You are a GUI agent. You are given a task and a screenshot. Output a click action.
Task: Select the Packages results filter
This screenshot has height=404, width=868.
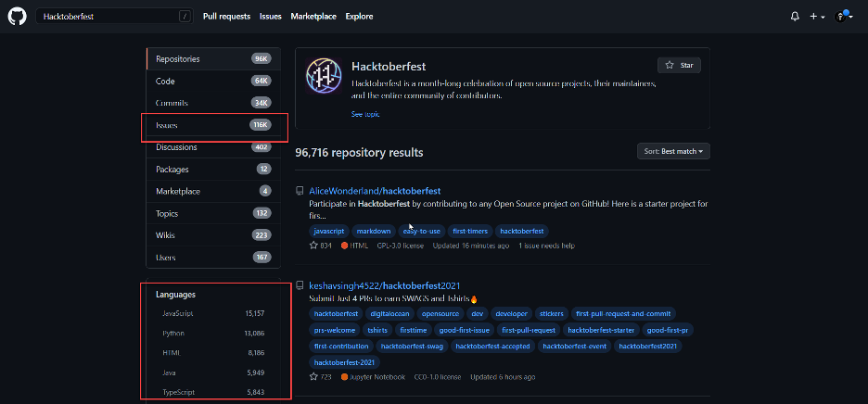click(213, 170)
